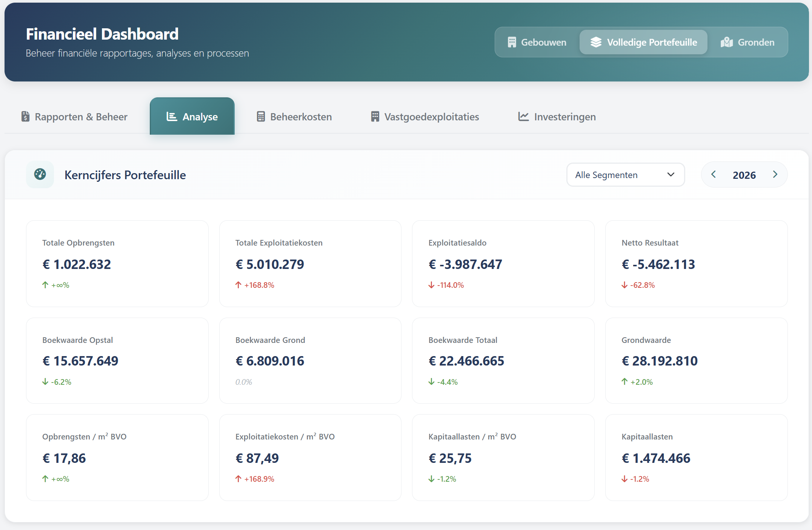Open the Alle Segmenten dropdown

(x=625, y=174)
